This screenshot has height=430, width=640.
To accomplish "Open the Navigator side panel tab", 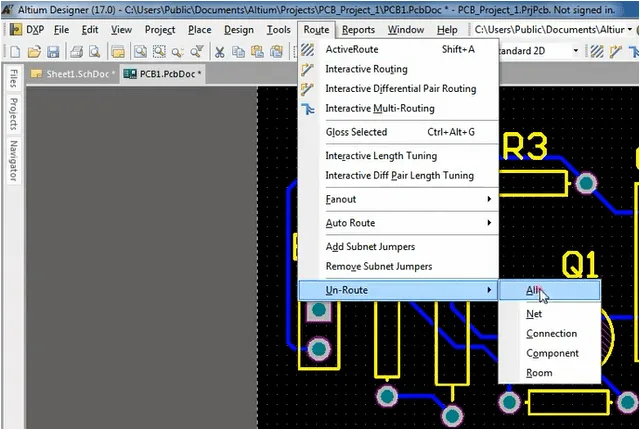I will [x=13, y=161].
